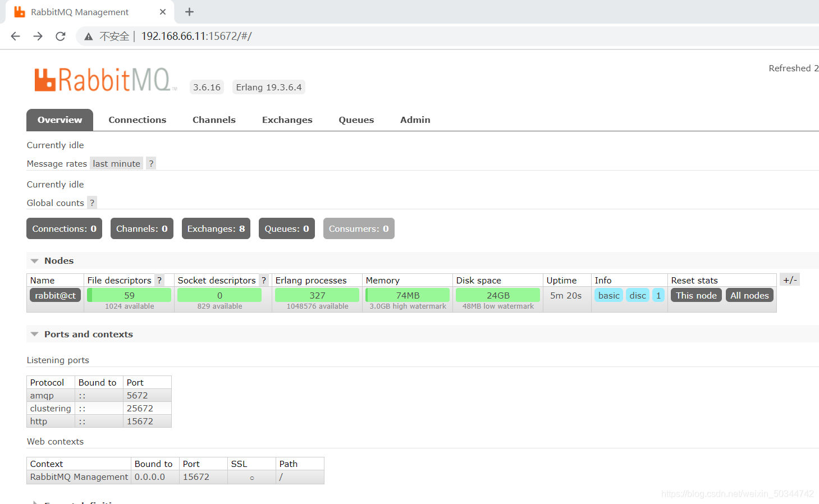
Task: Click port value 5672
Action: (138, 396)
